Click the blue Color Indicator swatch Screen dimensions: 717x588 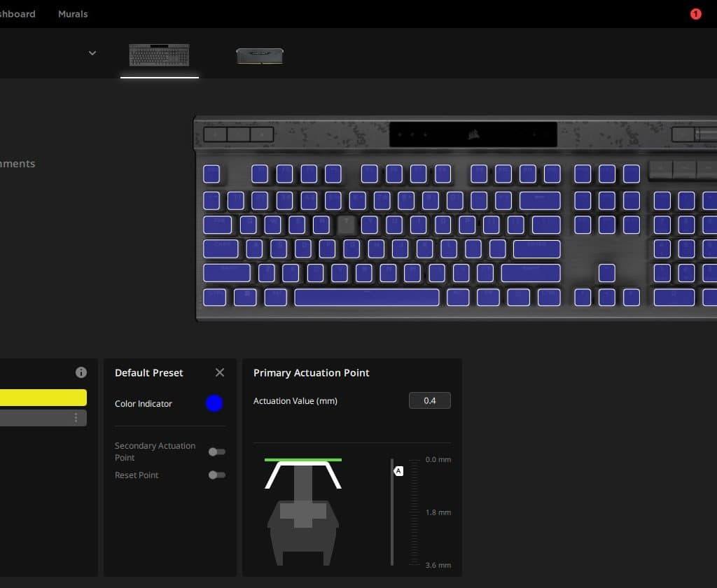pyautogui.click(x=214, y=403)
